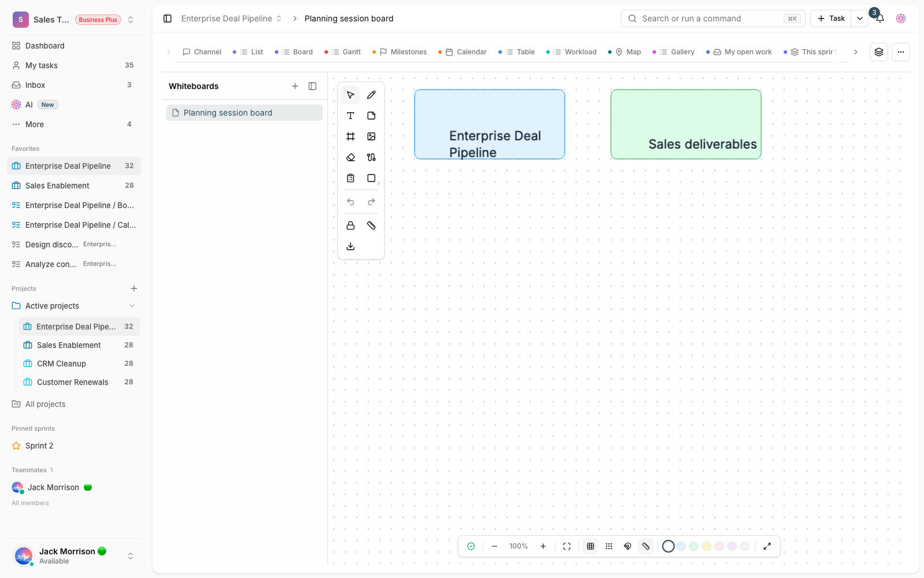
Task: Open notifications bell
Action: click(x=880, y=18)
